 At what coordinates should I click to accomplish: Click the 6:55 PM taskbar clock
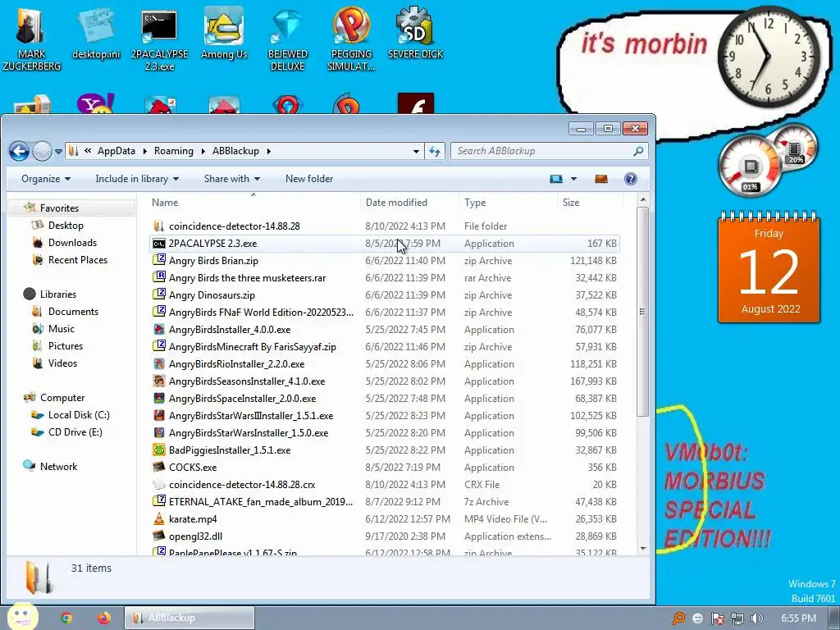(x=798, y=619)
